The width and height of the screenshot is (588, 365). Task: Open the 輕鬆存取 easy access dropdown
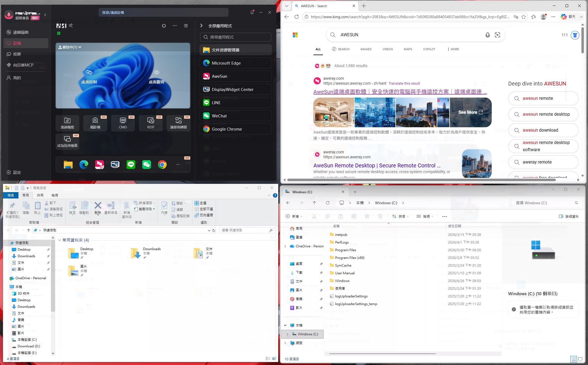pos(144,209)
